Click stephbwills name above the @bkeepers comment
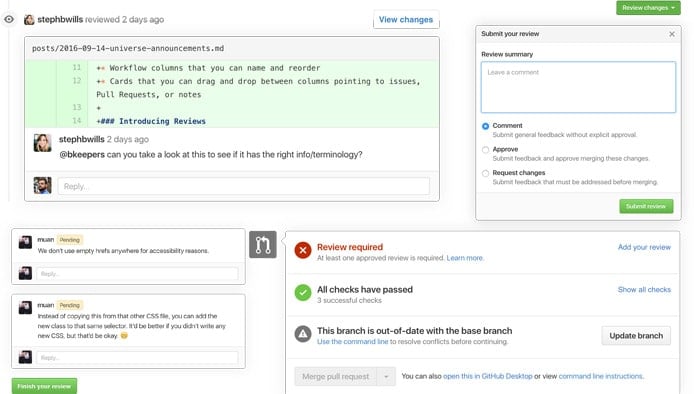This screenshot has width=694, height=394. coord(82,139)
